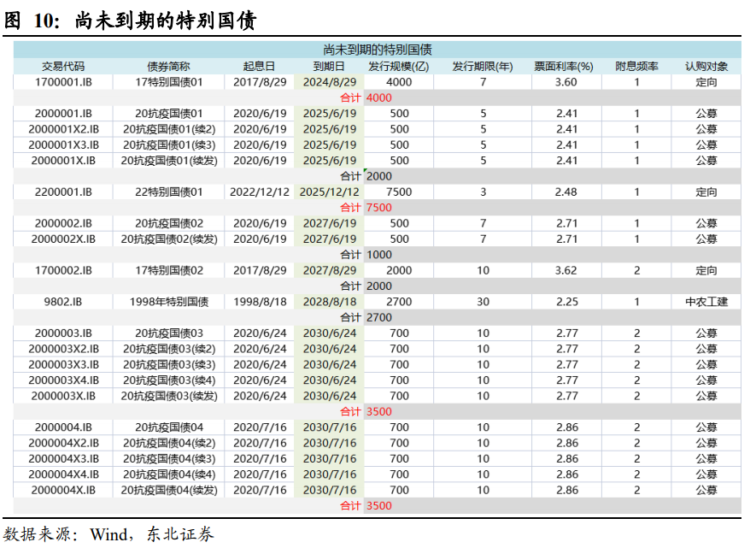Select bond name 1998年特别国债

[169, 302]
